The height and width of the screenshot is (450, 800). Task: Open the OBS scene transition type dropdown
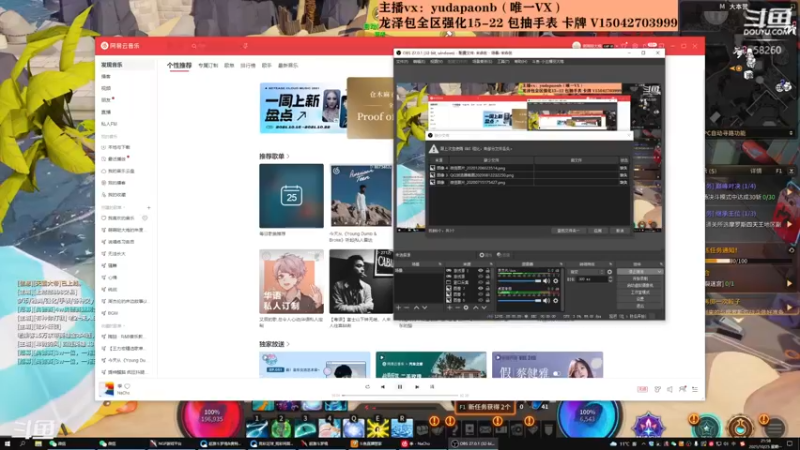click(586, 272)
